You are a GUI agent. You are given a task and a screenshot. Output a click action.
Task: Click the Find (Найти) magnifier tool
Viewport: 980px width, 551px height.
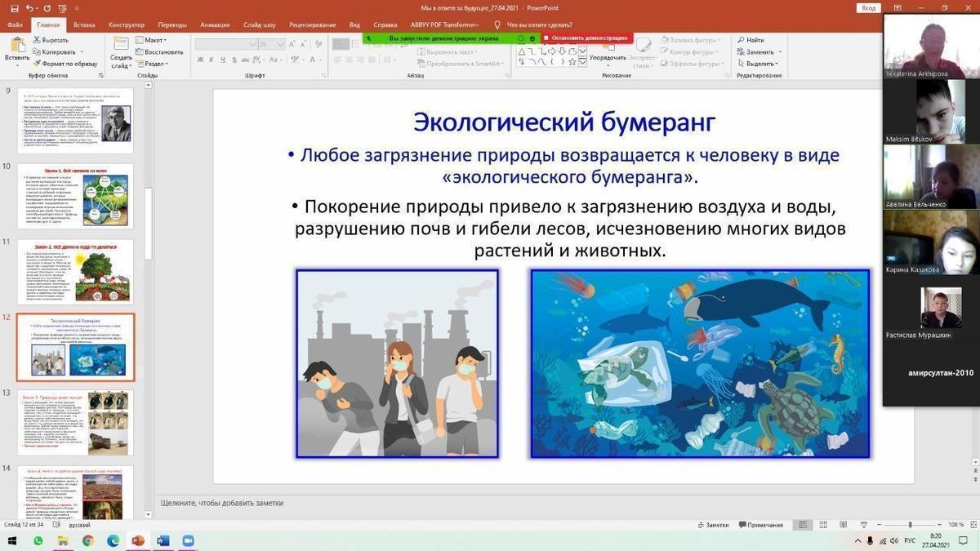(x=751, y=40)
